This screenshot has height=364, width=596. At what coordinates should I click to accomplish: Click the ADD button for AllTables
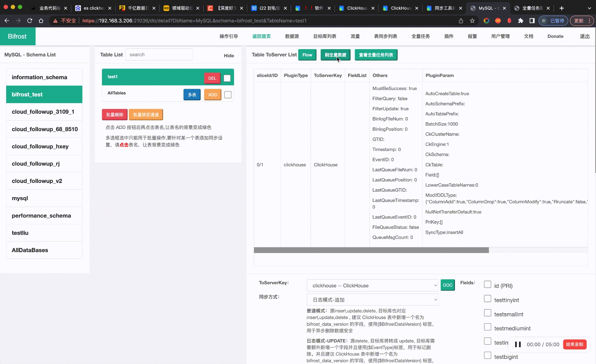point(213,95)
